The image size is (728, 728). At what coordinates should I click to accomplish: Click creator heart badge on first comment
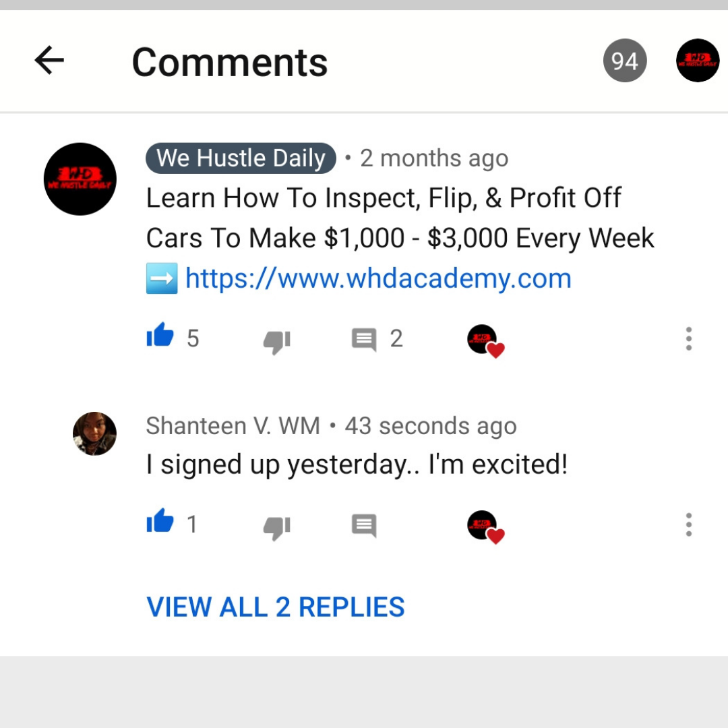point(485,341)
